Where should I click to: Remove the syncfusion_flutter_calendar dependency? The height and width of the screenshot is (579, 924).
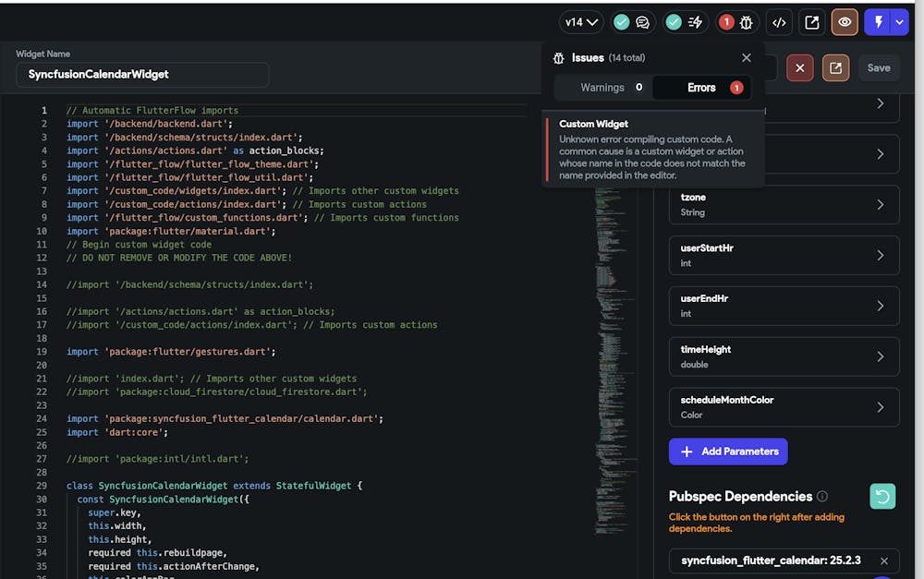click(884, 561)
